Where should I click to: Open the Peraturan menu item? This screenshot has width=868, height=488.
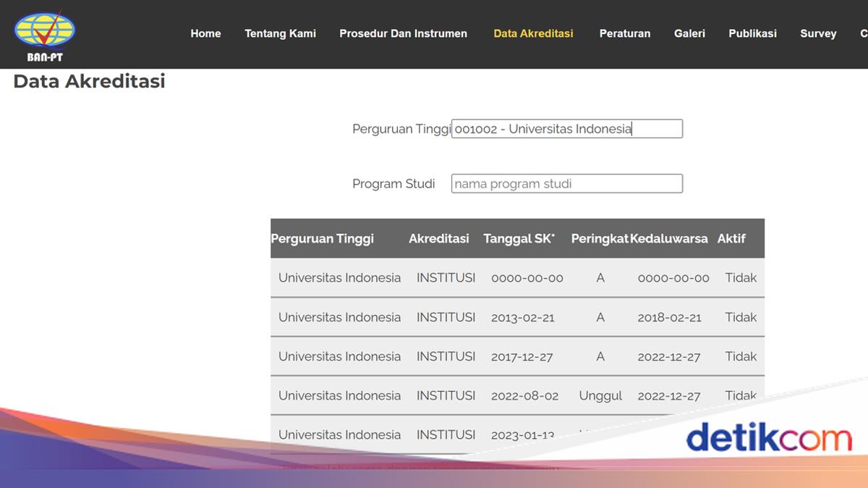[624, 33]
